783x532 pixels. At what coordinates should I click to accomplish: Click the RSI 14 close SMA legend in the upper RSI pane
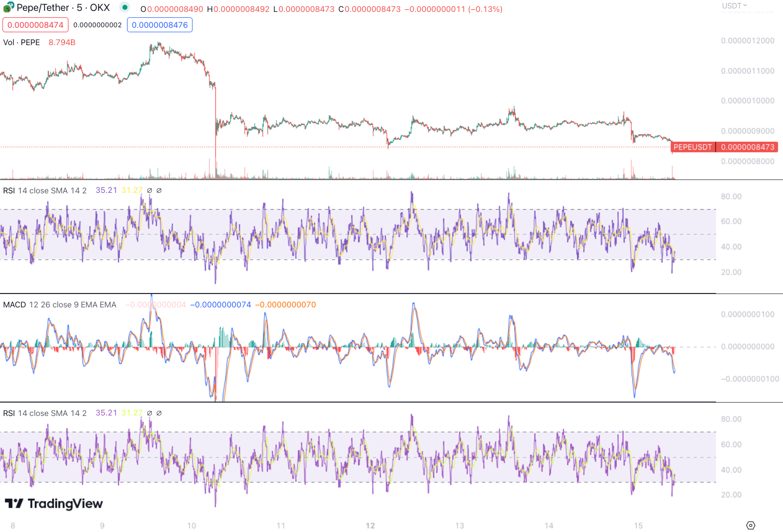[x=45, y=190]
